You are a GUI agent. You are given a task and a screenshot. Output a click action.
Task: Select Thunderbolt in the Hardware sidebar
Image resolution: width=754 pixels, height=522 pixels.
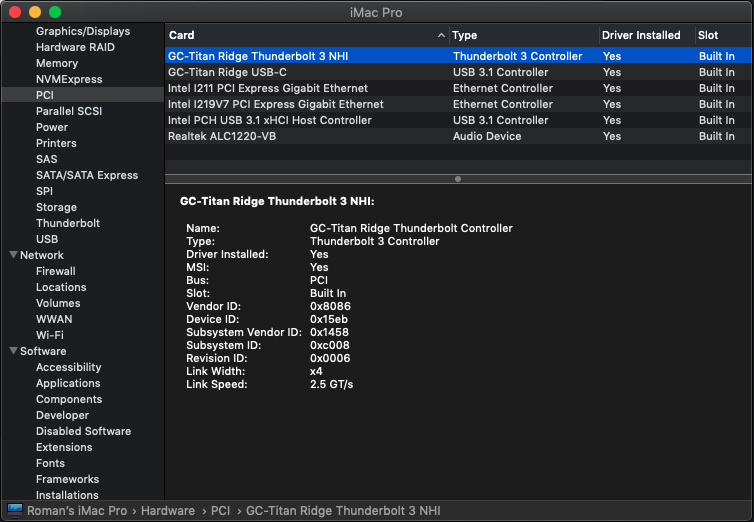tap(67, 223)
